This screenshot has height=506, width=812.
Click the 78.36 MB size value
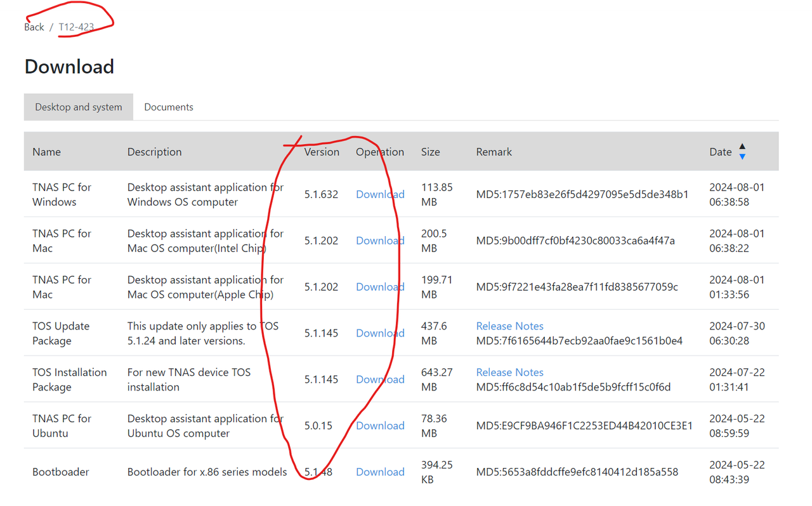[434, 426]
